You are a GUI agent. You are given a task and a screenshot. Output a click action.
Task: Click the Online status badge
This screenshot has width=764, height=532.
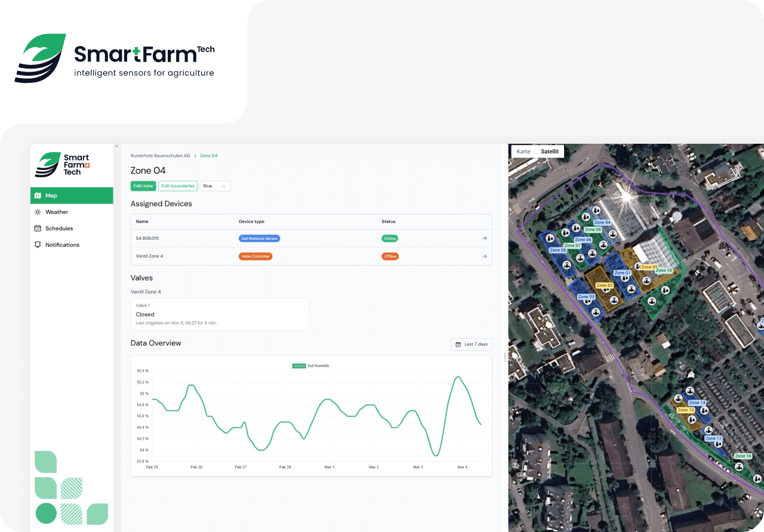pos(390,239)
